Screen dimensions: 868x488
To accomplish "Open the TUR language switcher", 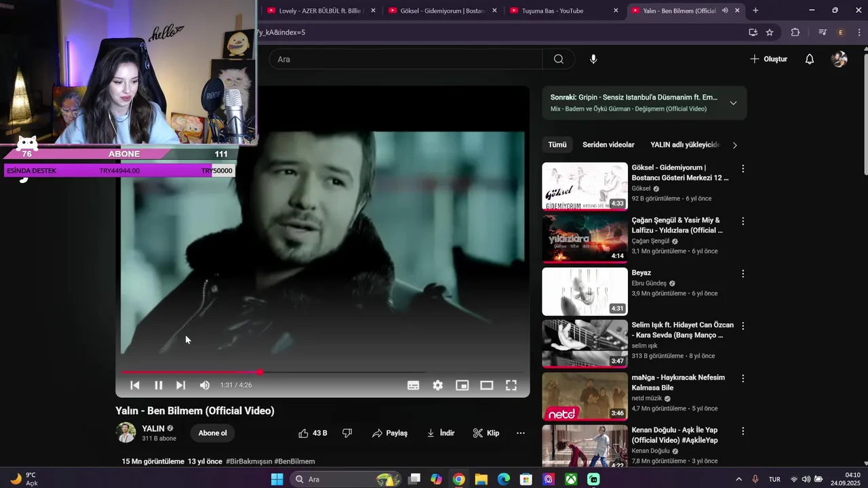I will coord(774,479).
